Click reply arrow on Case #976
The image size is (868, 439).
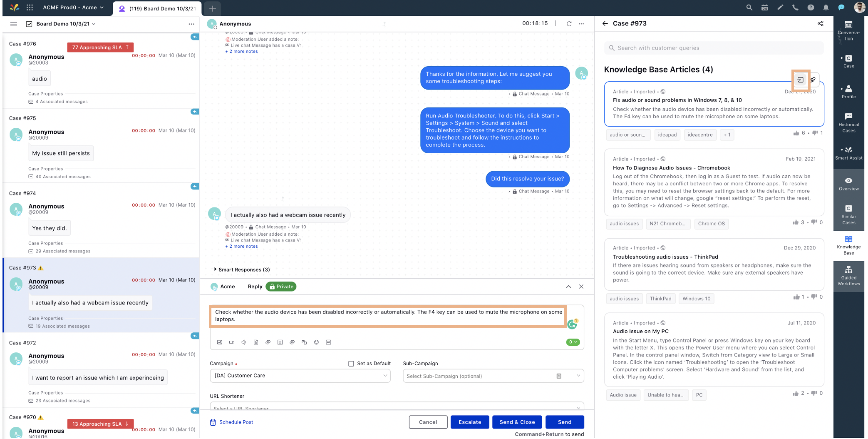point(195,37)
